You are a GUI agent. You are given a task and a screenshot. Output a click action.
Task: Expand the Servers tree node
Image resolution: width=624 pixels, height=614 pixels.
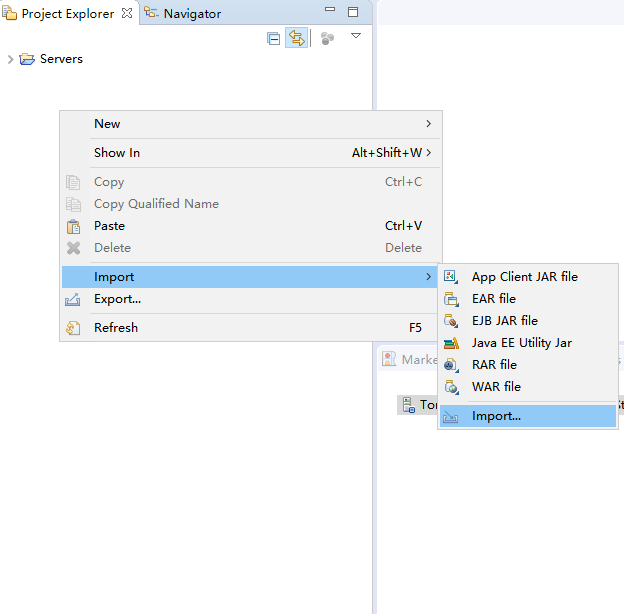coord(10,59)
